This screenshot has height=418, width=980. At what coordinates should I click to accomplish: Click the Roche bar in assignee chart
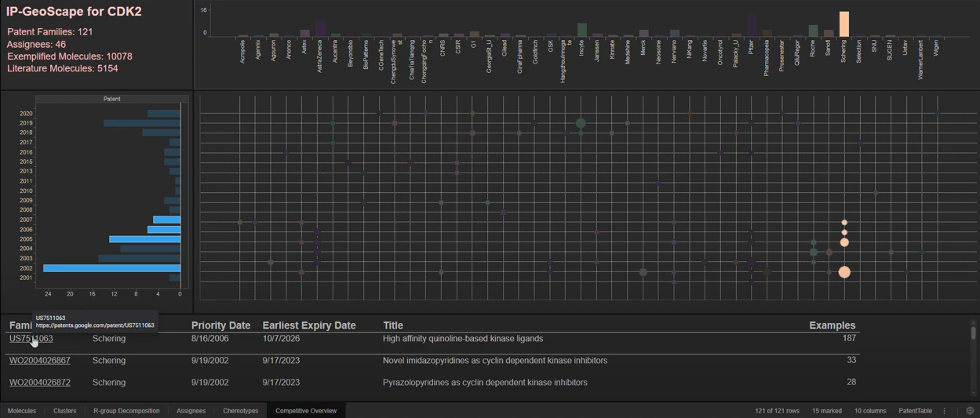tap(814, 31)
